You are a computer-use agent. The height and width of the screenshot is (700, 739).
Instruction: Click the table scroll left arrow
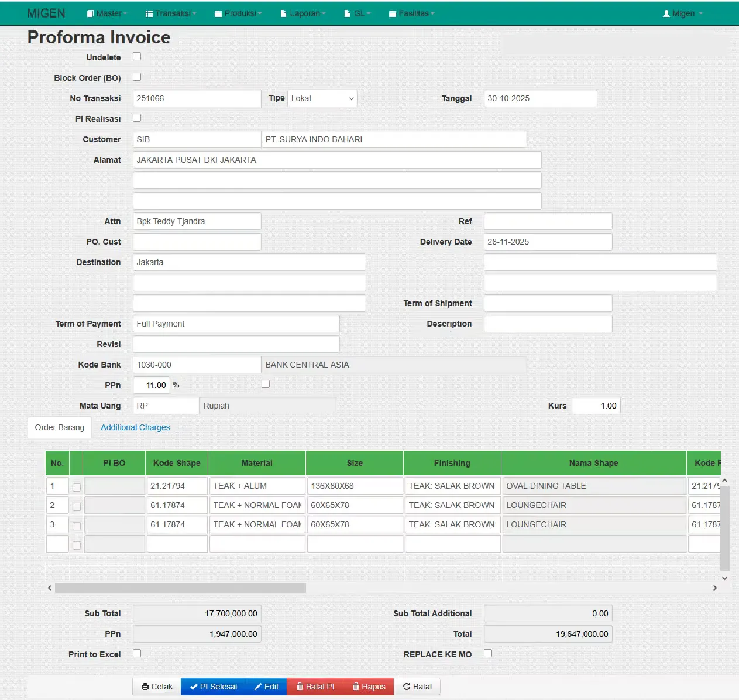click(50, 588)
